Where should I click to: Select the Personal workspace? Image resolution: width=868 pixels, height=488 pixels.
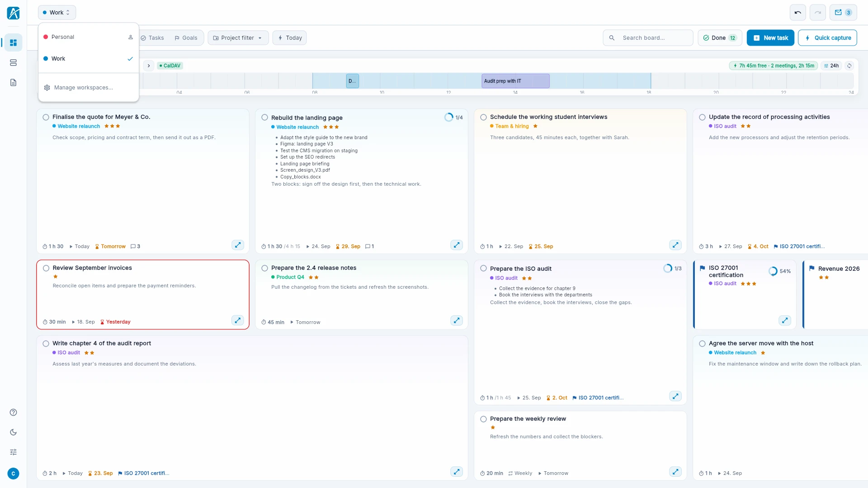click(88, 37)
